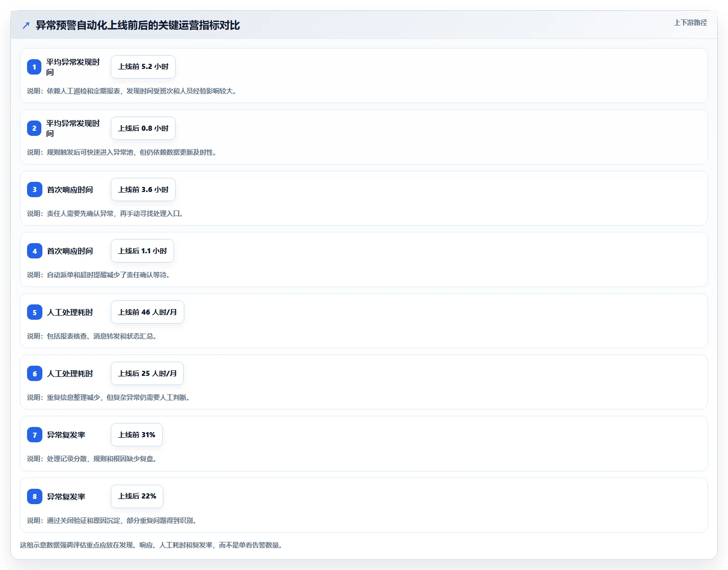Screen dimensions: 728x570
Task: Click the number 4 badge
Action: [x=34, y=251]
